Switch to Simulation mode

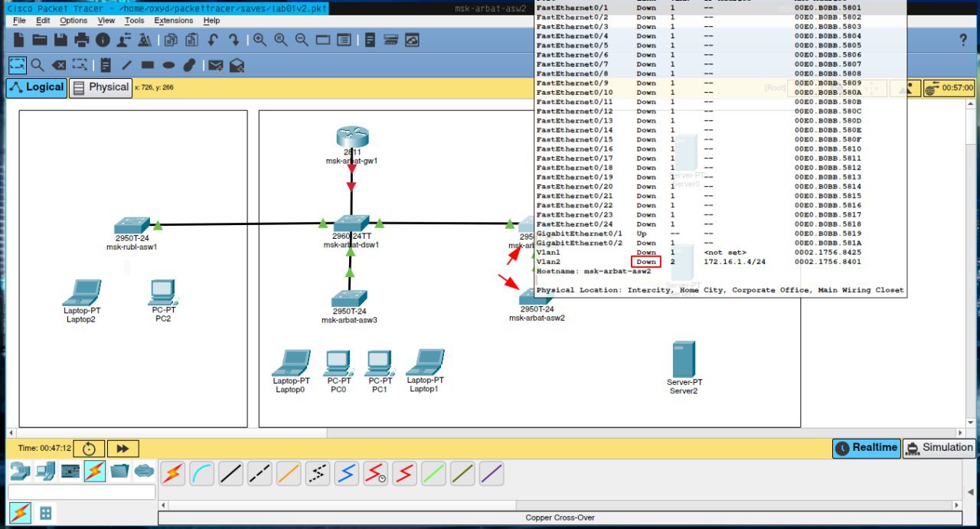[x=939, y=448]
